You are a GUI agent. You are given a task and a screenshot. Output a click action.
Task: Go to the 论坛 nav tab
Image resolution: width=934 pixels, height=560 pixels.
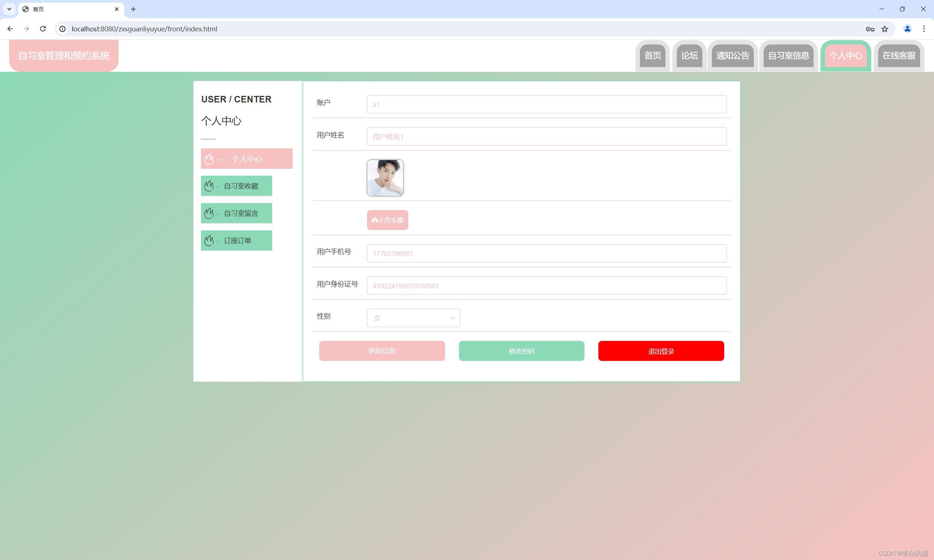click(x=689, y=55)
